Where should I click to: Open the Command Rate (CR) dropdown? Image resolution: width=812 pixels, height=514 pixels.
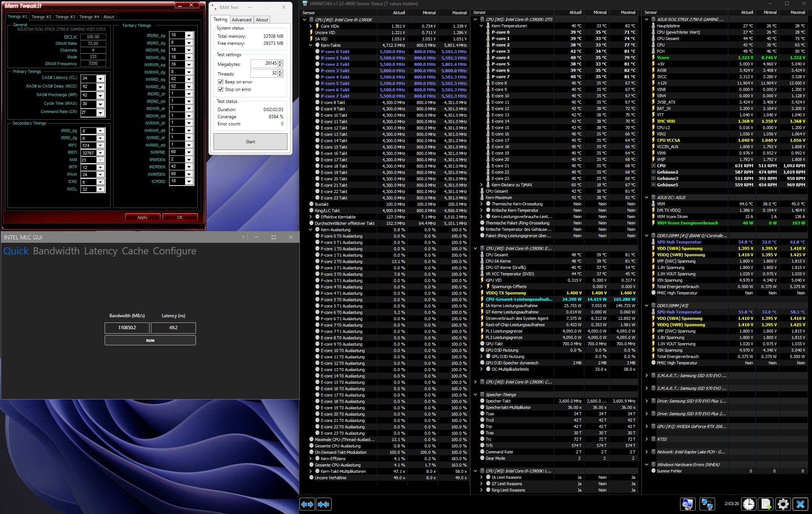point(100,113)
